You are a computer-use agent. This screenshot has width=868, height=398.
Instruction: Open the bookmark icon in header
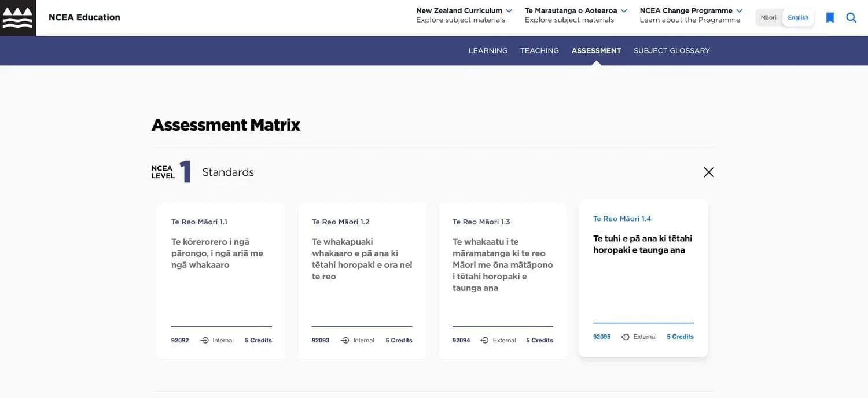(x=830, y=18)
